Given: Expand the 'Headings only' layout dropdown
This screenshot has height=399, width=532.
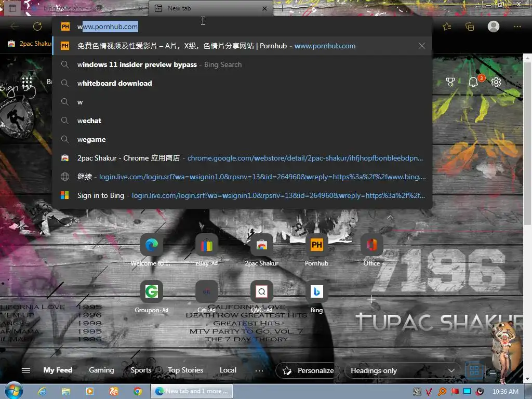Looking at the screenshot, I should tap(403, 370).
